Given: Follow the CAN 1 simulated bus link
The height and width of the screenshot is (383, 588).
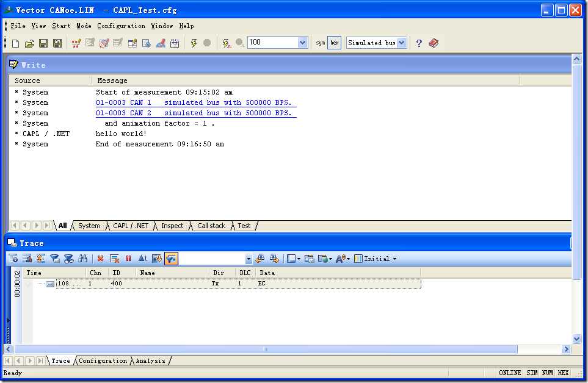Looking at the screenshot, I should tap(196, 102).
